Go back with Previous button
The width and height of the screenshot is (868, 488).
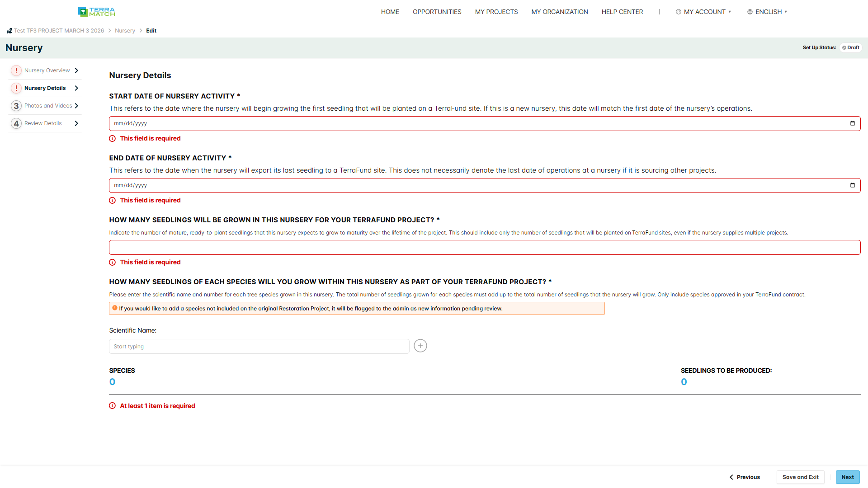(745, 477)
